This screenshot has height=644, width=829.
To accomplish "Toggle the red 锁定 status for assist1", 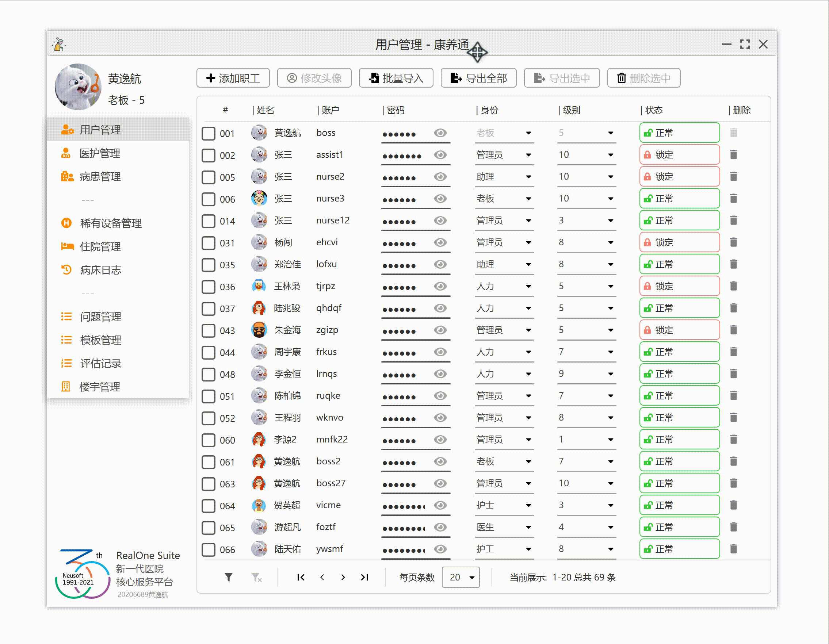I will 679,155.
